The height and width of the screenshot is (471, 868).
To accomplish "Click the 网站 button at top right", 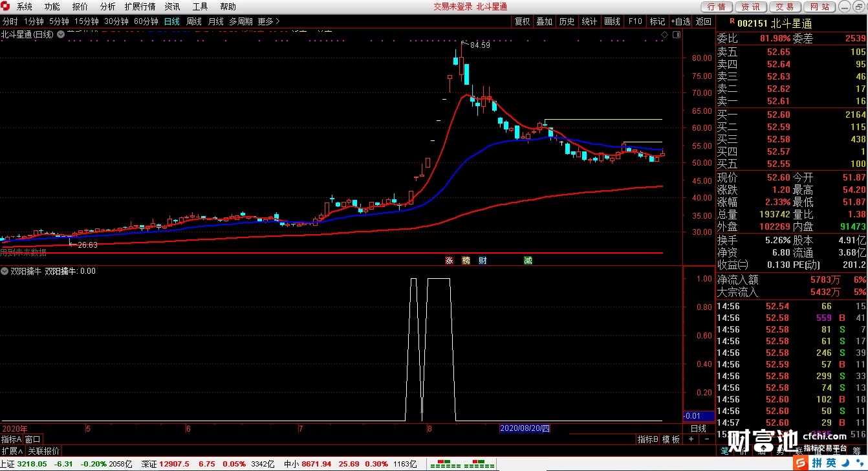I will point(819,6).
